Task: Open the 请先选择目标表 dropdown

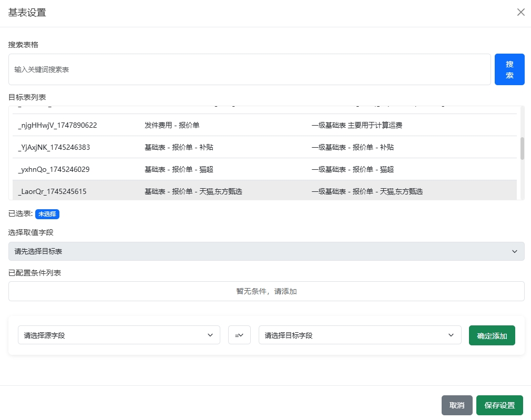Action: 266,251
